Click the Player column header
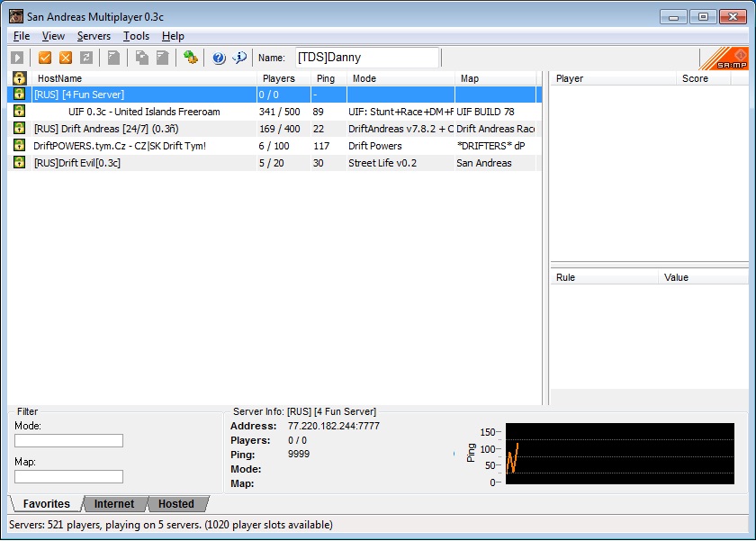Viewport: 756px width, 541px height. coord(613,78)
